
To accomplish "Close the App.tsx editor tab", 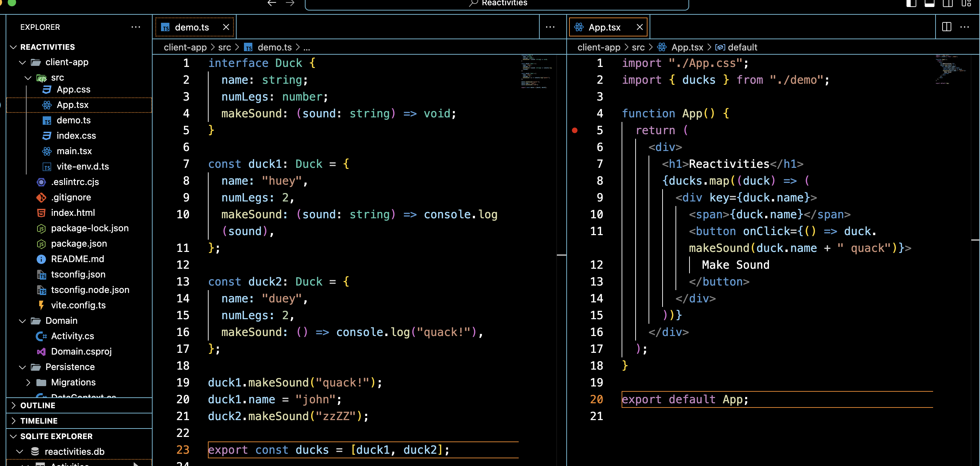I will pyautogui.click(x=639, y=27).
